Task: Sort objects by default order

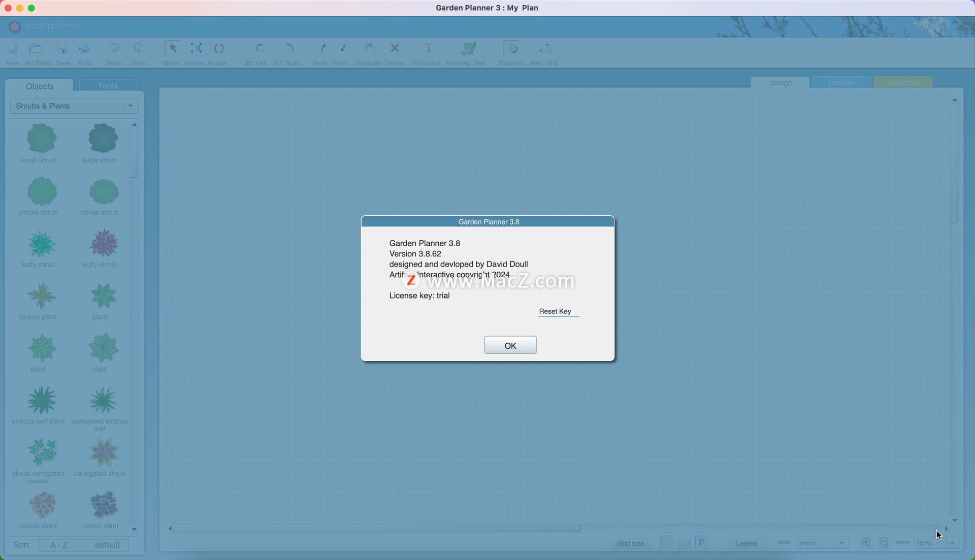Action: (x=107, y=545)
